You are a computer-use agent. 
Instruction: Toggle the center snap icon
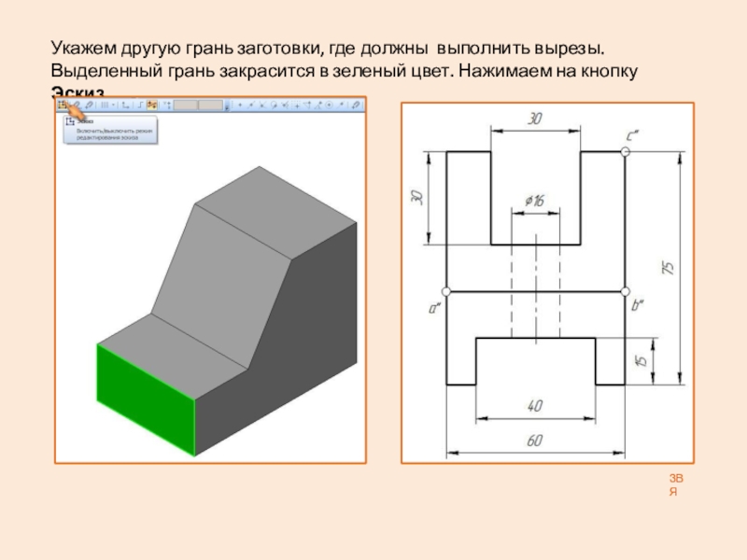(x=330, y=105)
